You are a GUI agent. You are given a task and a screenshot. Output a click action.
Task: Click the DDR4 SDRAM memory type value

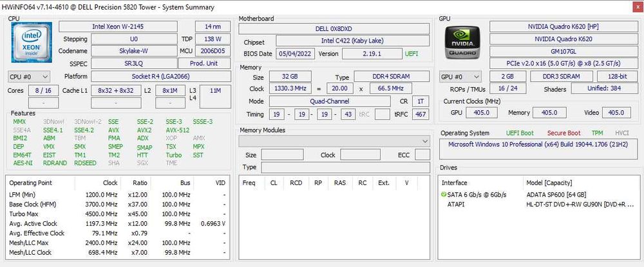point(392,77)
